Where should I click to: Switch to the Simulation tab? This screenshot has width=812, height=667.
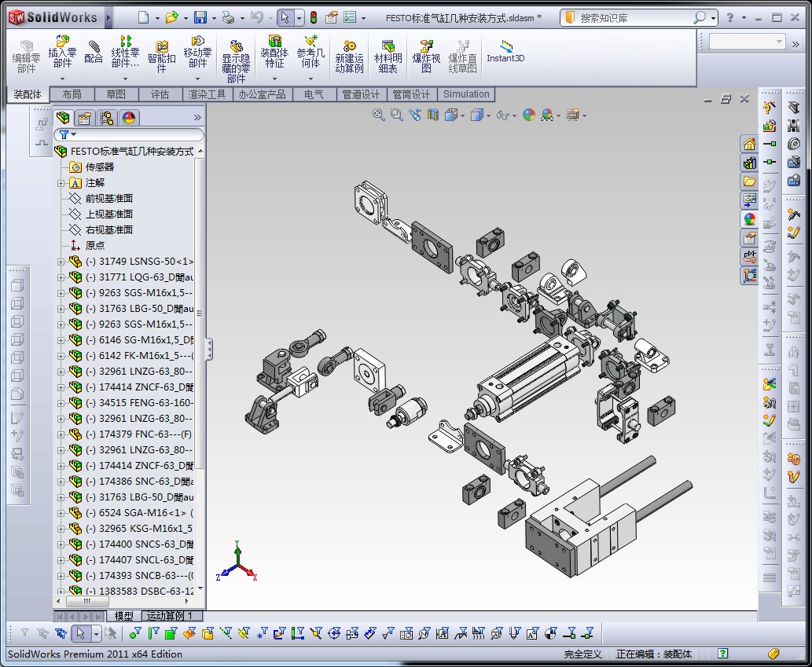[x=466, y=94]
